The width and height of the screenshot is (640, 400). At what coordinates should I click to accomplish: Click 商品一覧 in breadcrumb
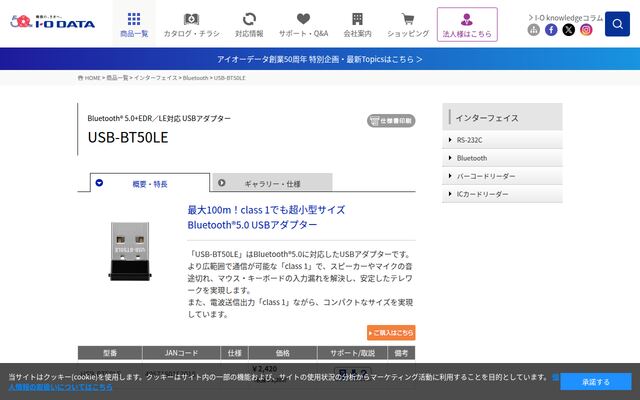tap(117, 78)
